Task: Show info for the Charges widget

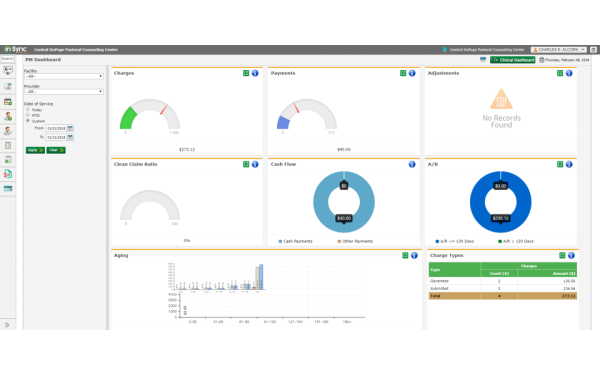Action: point(255,73)
